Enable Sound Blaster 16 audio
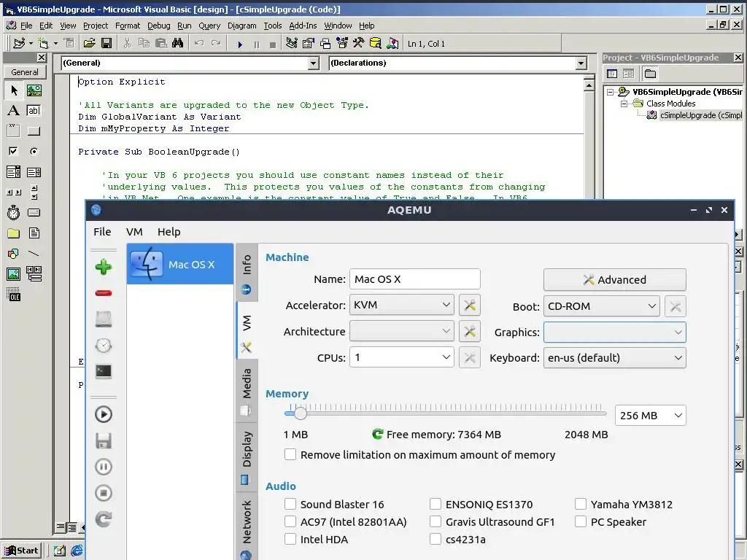This screenshot has width=747, height=560. pos(290,504)
